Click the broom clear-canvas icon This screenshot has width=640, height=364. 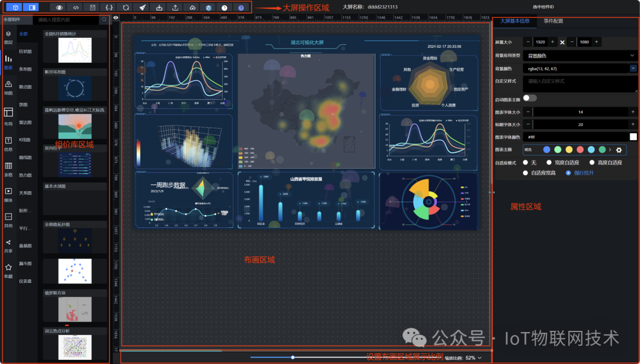(x=142, y=7)
